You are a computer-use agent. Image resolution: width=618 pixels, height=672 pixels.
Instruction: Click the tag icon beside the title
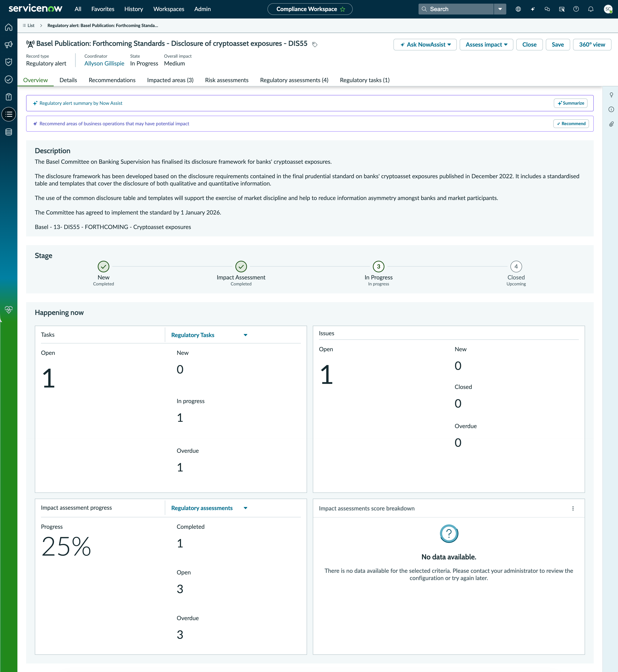(315, 44)
